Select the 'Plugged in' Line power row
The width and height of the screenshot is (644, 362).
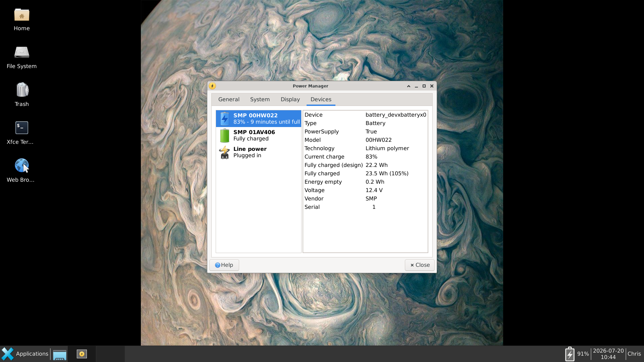pos(259,152)
